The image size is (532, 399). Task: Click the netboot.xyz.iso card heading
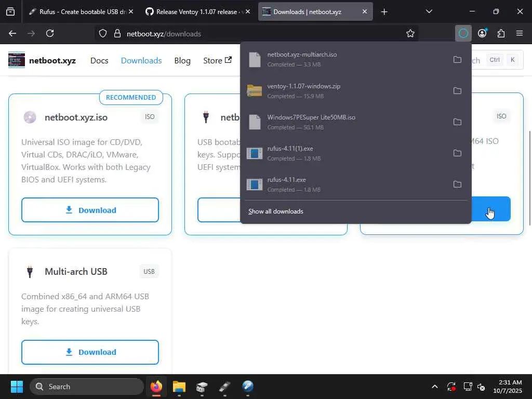(76, 117)
